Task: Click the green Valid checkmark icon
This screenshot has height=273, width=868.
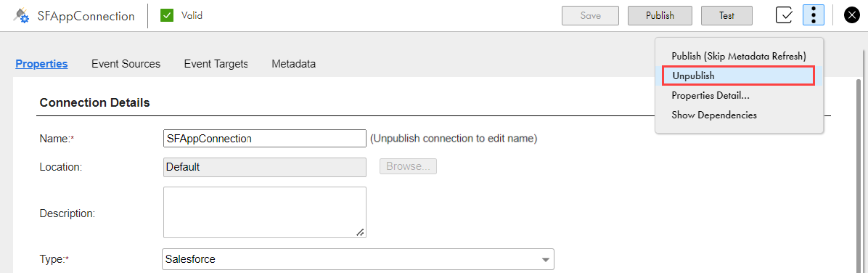Action: (x=167, y=15)
